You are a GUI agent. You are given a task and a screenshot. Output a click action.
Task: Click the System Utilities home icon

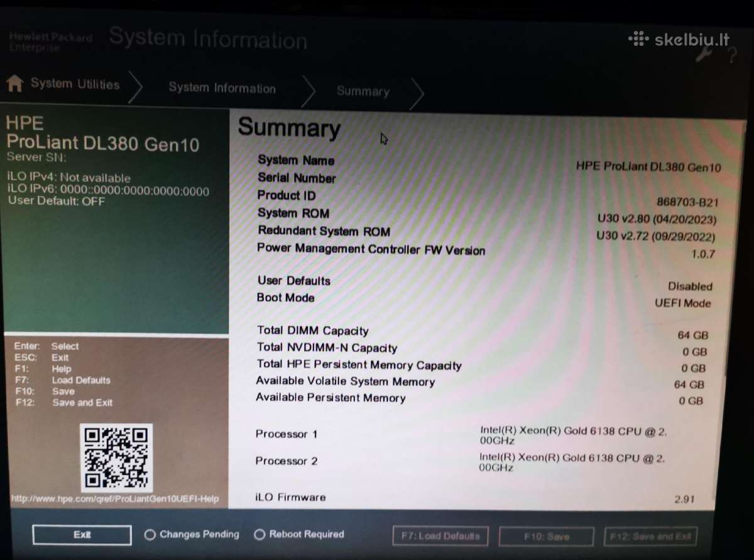click(14, 83)
